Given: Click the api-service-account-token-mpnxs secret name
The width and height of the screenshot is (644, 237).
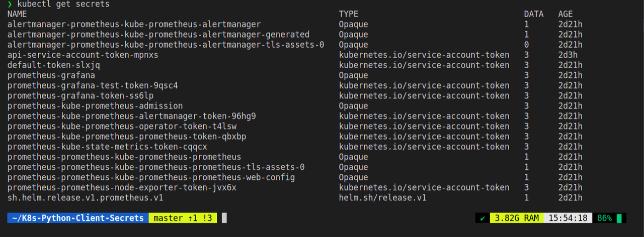Looking at the screenshot, I should (x=83, y=55).
